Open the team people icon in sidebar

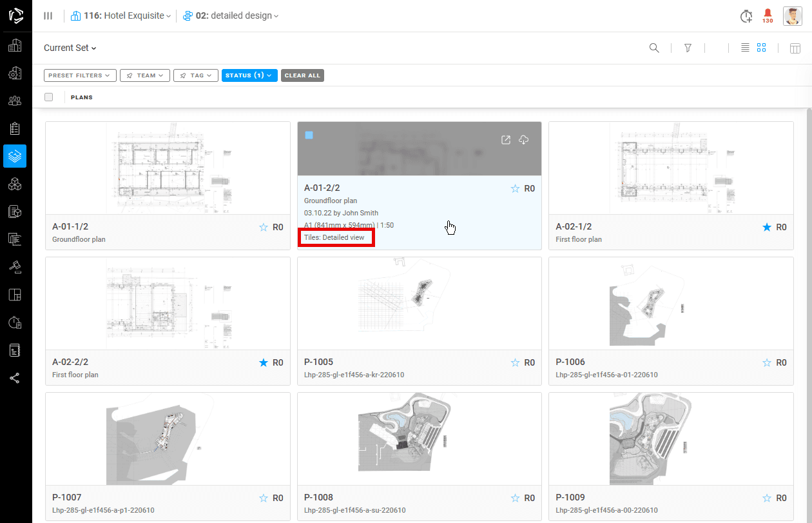(x=15, y=101)
